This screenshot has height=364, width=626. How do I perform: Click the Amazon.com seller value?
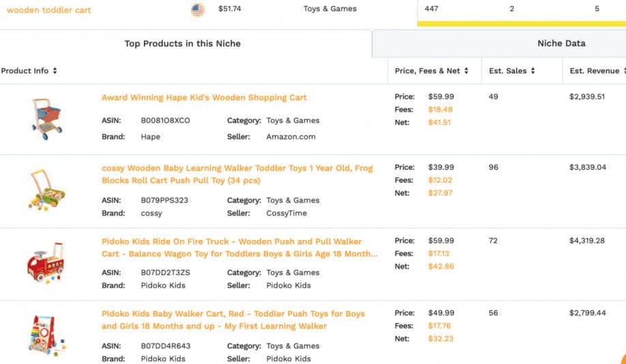pos(290,137)
